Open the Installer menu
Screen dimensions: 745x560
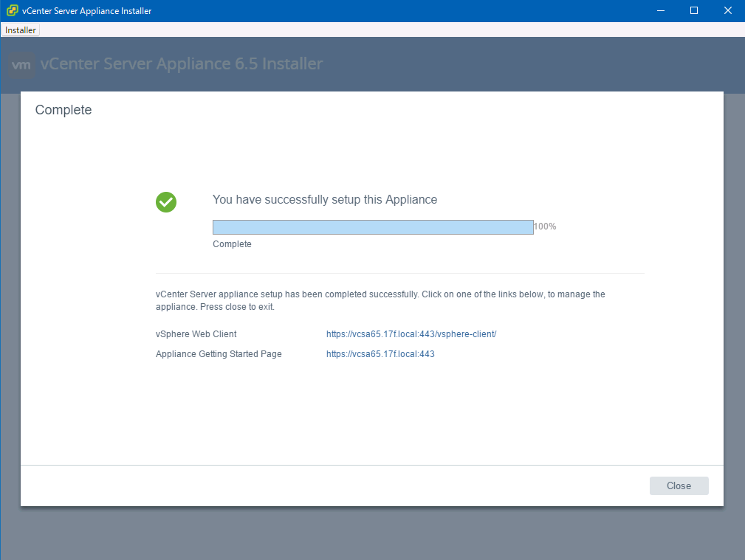tap(21, 30)
